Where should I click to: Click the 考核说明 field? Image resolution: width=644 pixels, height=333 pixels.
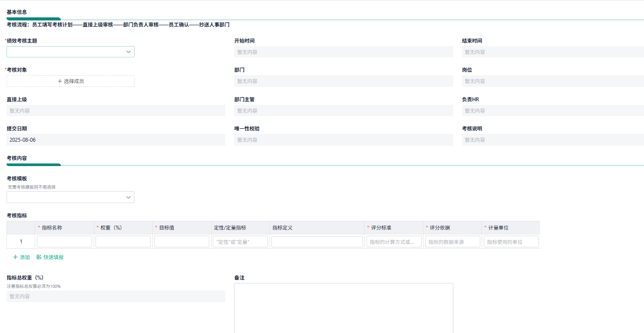click(553, 140)
